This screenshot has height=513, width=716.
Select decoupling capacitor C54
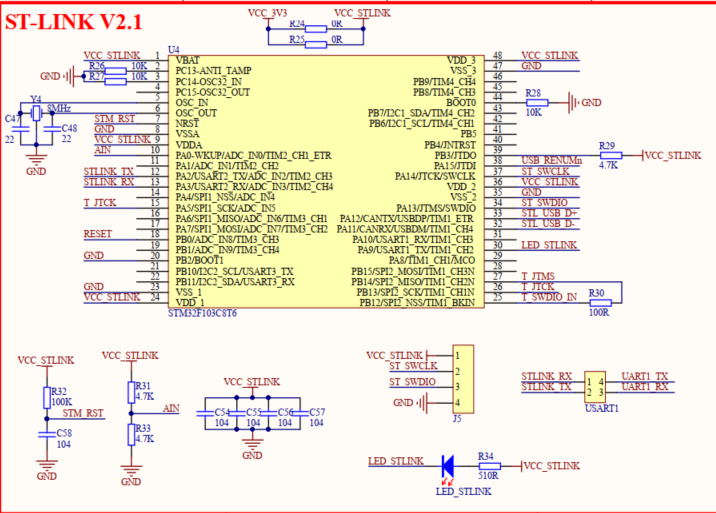pyautogui.click(x=205, y=413)
